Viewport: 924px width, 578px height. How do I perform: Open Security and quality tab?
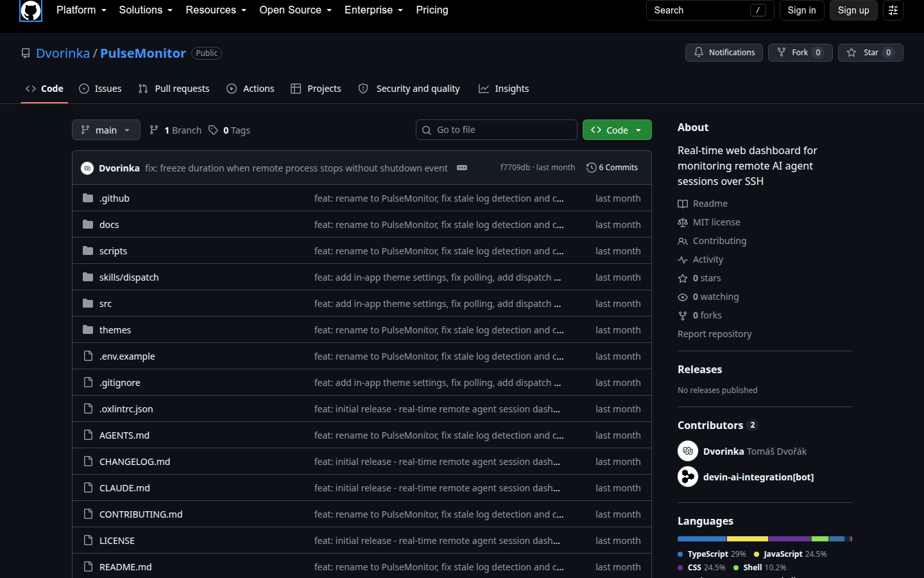409,89
